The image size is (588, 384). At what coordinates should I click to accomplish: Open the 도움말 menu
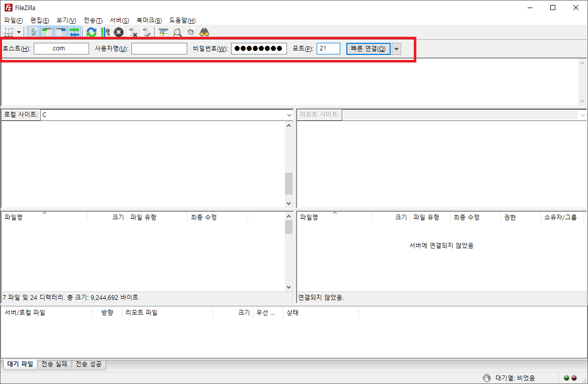182,20
